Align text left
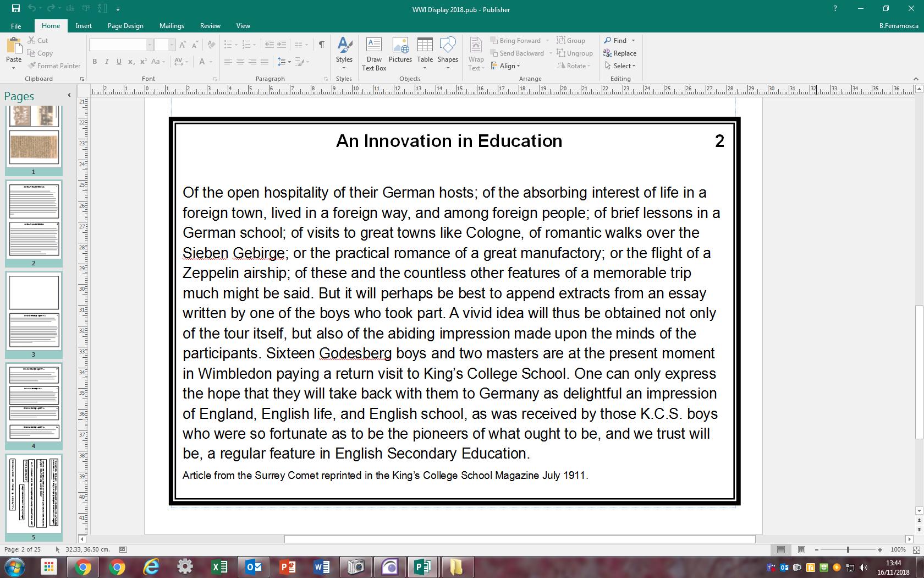This screenshot has height=578, width=924. click(228, 62)
